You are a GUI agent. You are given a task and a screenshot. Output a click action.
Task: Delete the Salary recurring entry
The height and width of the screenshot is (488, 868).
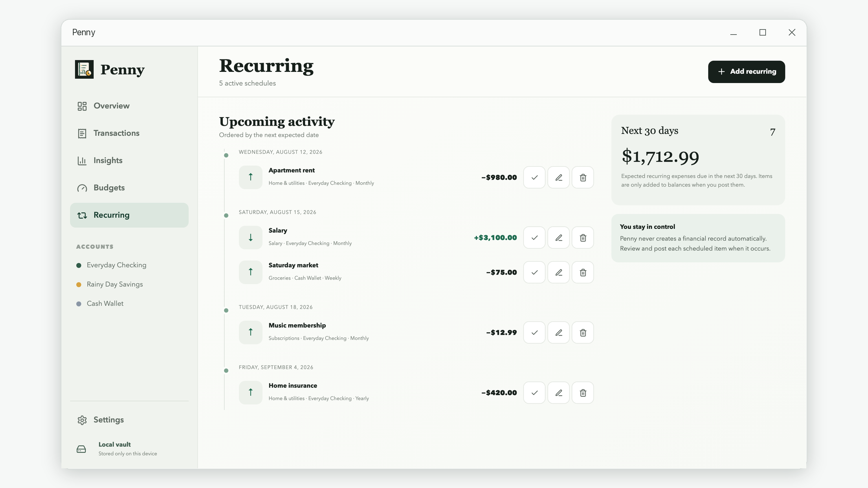coord(583,238)
